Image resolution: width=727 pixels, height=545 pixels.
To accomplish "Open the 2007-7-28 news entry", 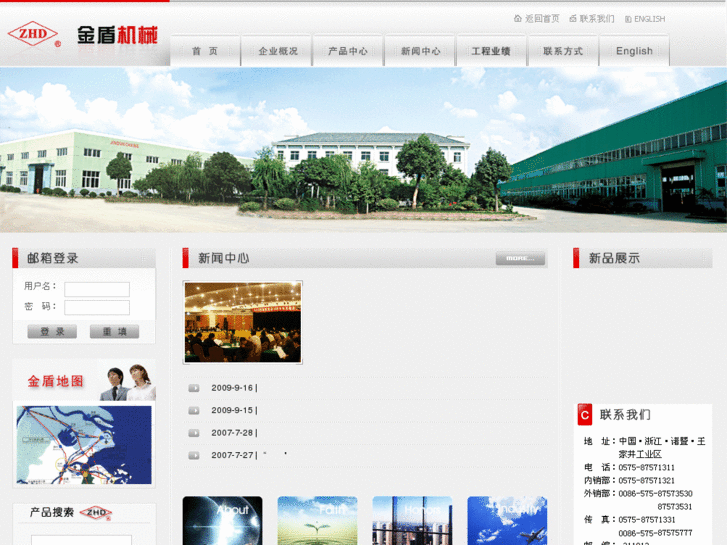I will pos(235,433).
